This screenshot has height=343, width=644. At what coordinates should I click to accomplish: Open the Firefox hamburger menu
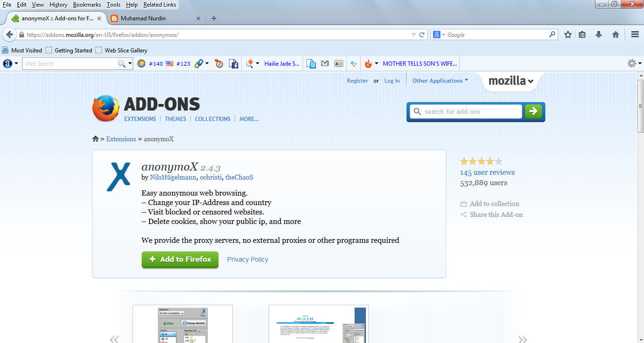[635, 34]
